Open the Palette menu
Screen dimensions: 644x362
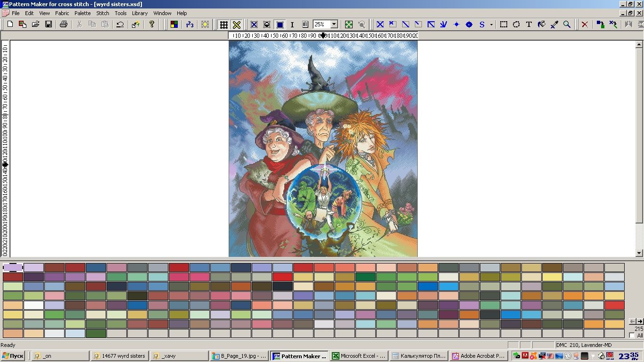pos(83,13)
